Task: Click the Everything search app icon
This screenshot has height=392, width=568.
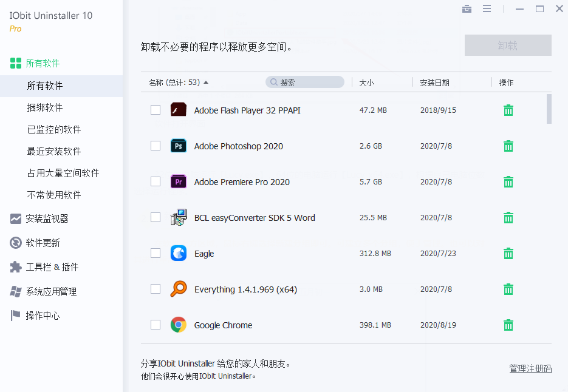Action: 178,289
